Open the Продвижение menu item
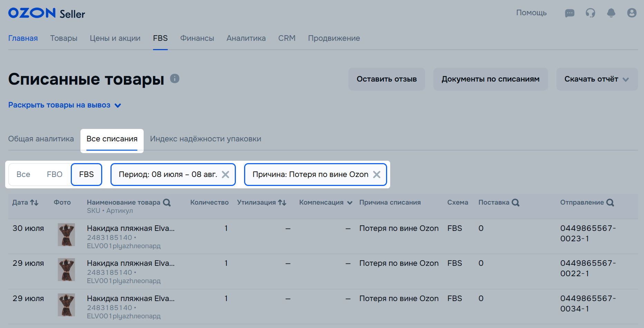The height and width of the screenshot is (328, 644). pyautogui.click(x=334, y=38)
